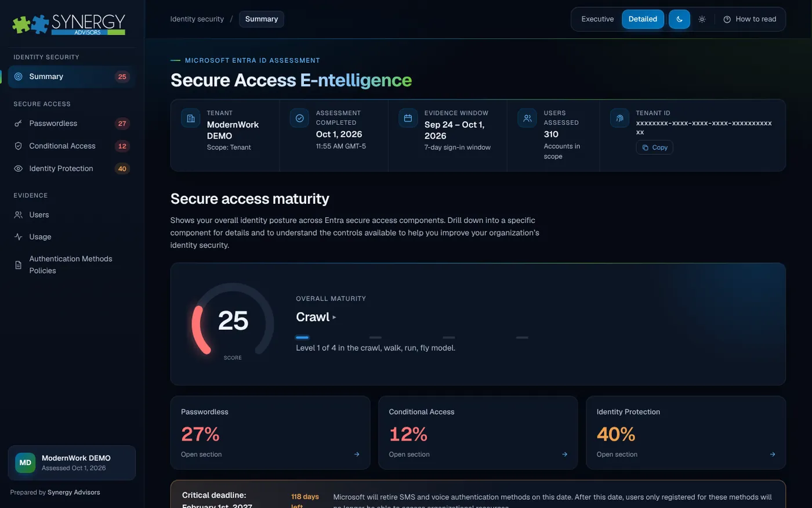This screenshot has height=508, width=812.
Task: Click the Summary target icon in sidebar
Action: pos(19,77)
